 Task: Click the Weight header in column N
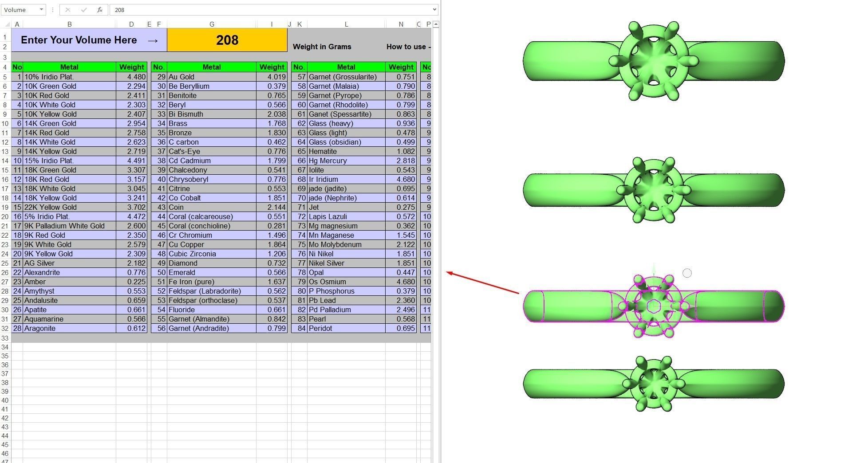401,67
